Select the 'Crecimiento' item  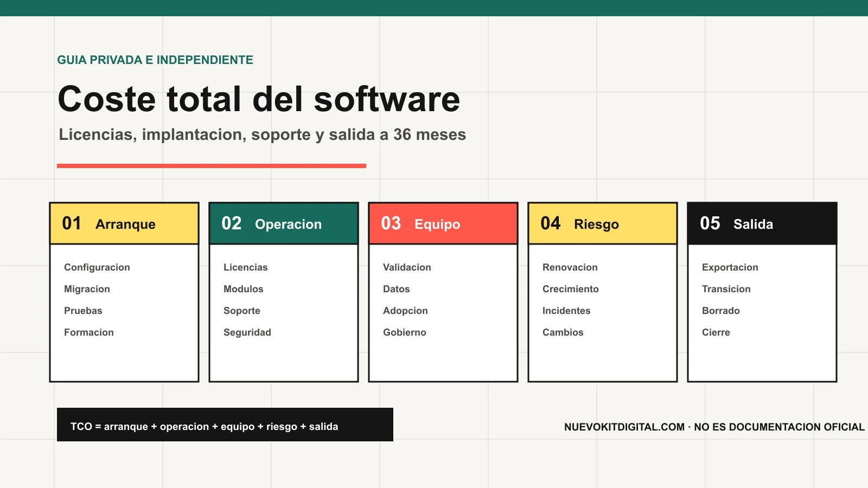[571, 289]
